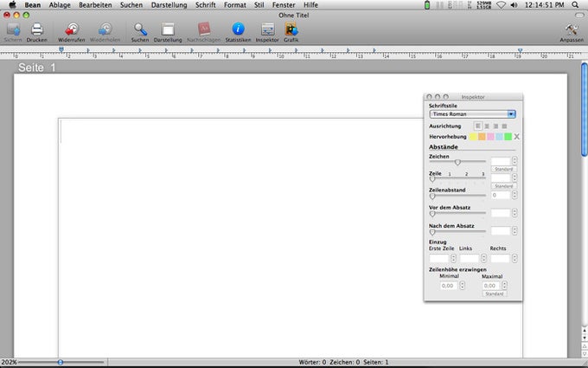Toggle the Inspektor toolbar icon
Image resolution: width=588 pixels, height=368 pixels.
pos(267,29)
